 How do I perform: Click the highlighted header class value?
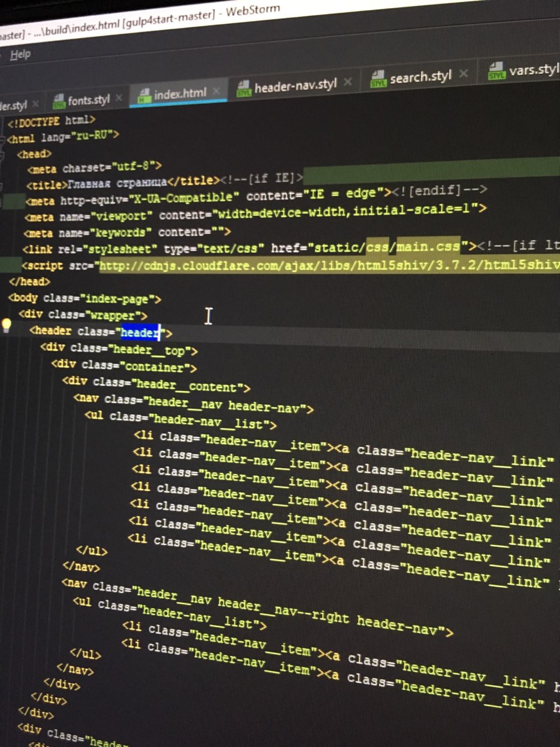point(139,333)
